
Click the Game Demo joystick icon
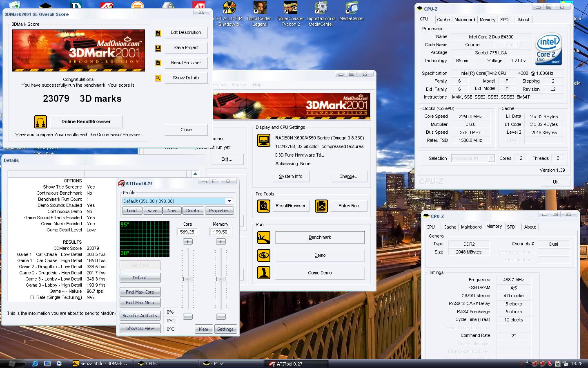(264, 273)
